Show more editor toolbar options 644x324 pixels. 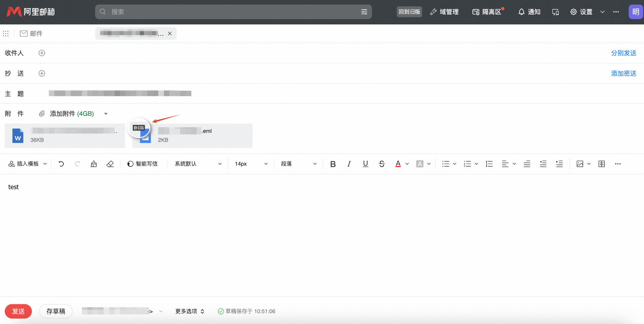point(618,164)
